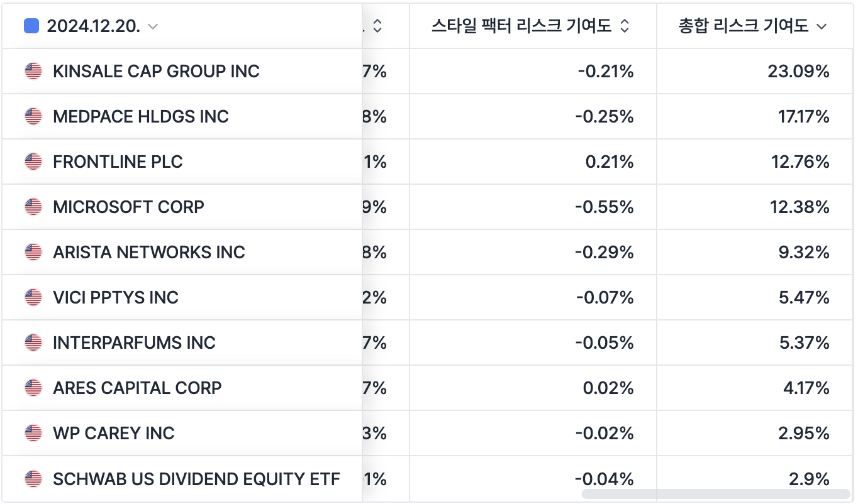Image resolution: width=858 pixels, height=504 pixels.
Task: Click the 23.09% total risk value for Kinsale
Action: click(798, 71)
